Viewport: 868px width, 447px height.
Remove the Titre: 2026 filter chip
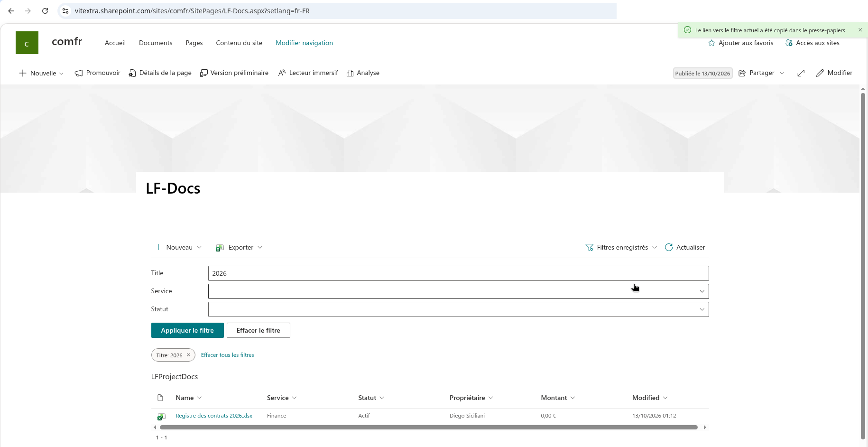click(188, 355)
